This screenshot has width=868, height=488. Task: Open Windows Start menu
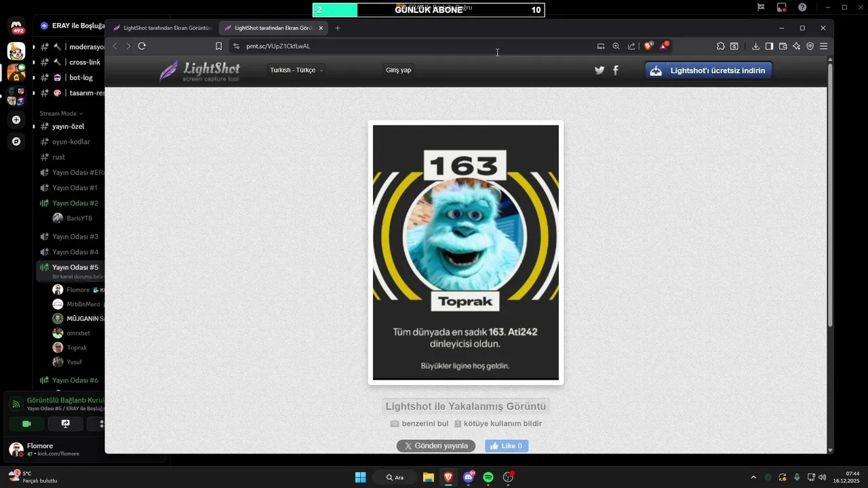click(361, 477)
